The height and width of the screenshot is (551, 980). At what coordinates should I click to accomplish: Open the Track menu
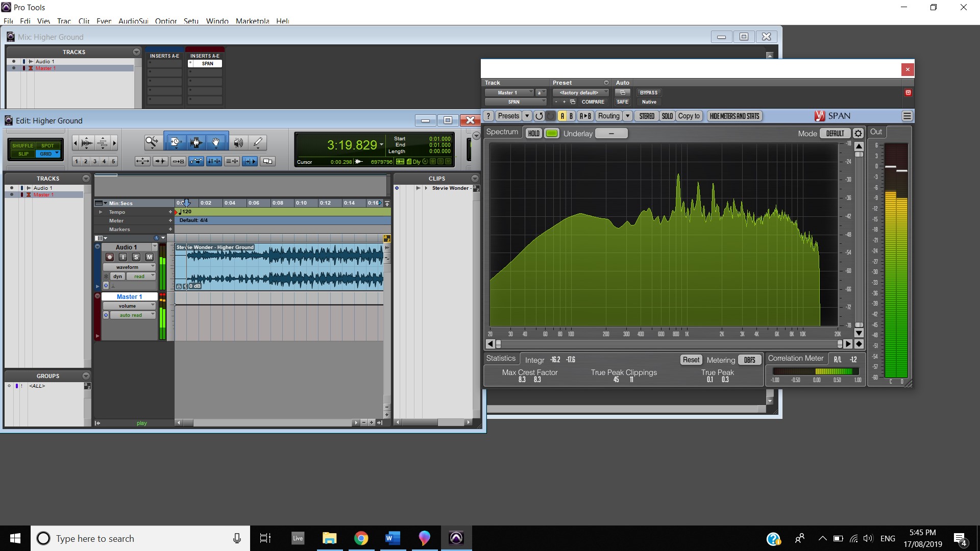click(x=64, y=21)
